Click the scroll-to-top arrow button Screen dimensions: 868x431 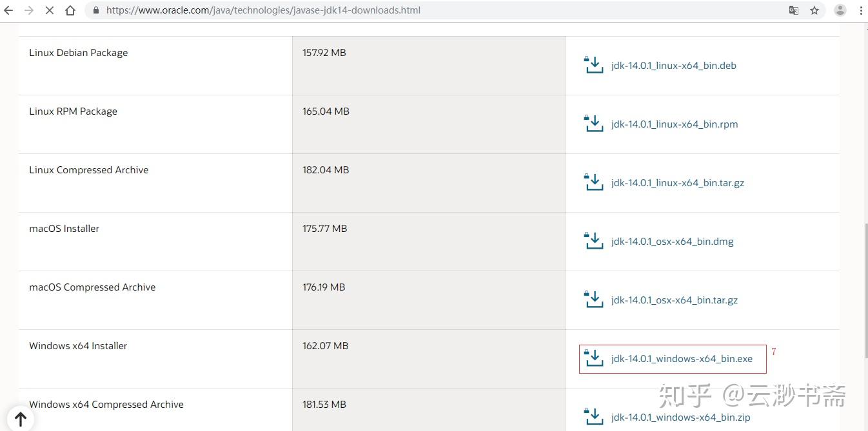point(20,419)
